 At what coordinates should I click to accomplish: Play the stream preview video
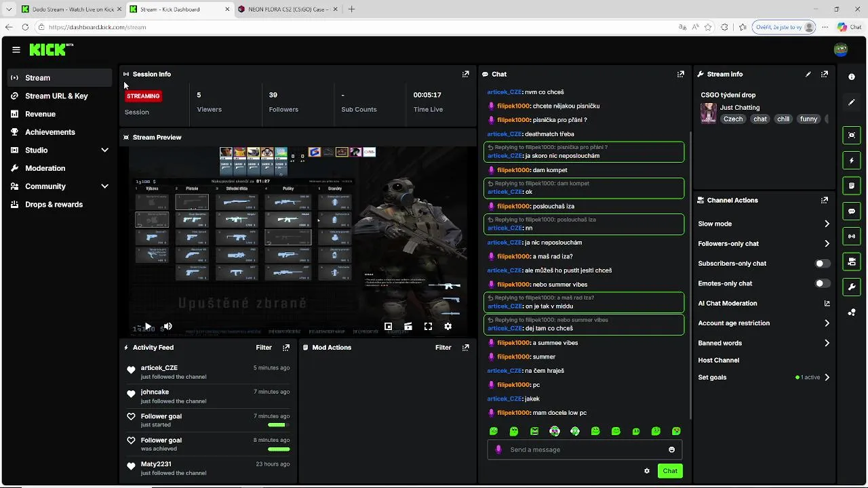click(148, 326)
